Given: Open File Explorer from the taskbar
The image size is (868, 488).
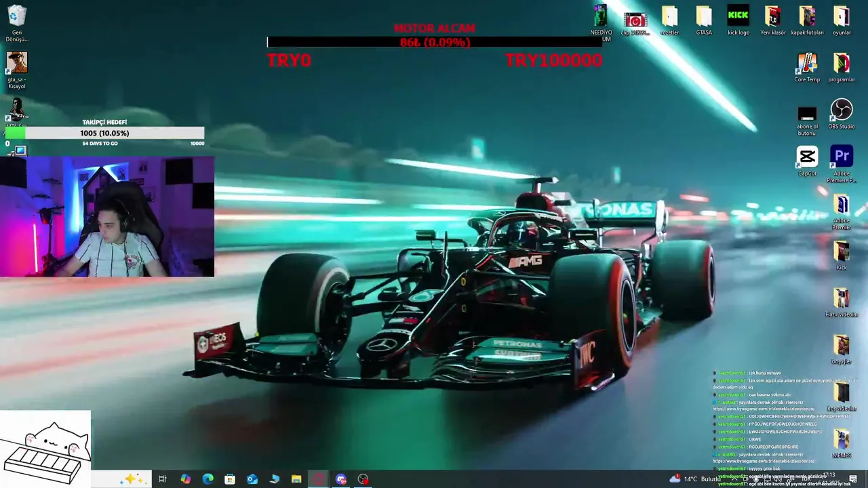Looking at the screenshot, I should 296,479.
